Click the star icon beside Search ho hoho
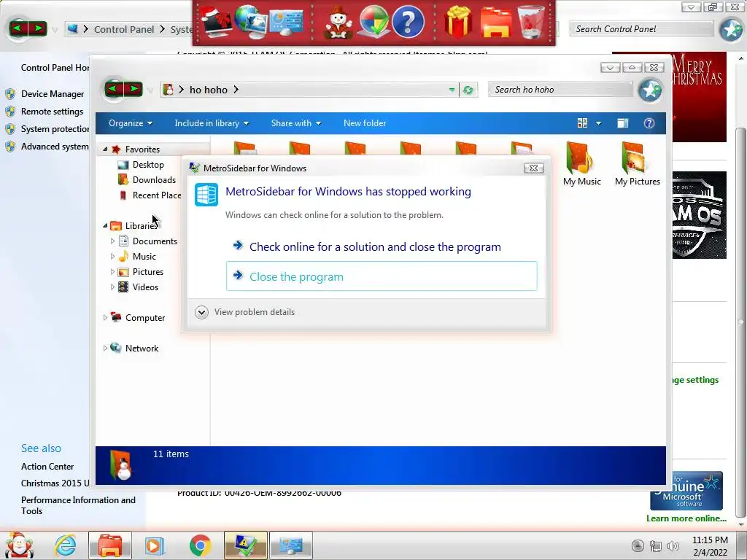Screen dimensions: 747x560 [x=650, y=90]
